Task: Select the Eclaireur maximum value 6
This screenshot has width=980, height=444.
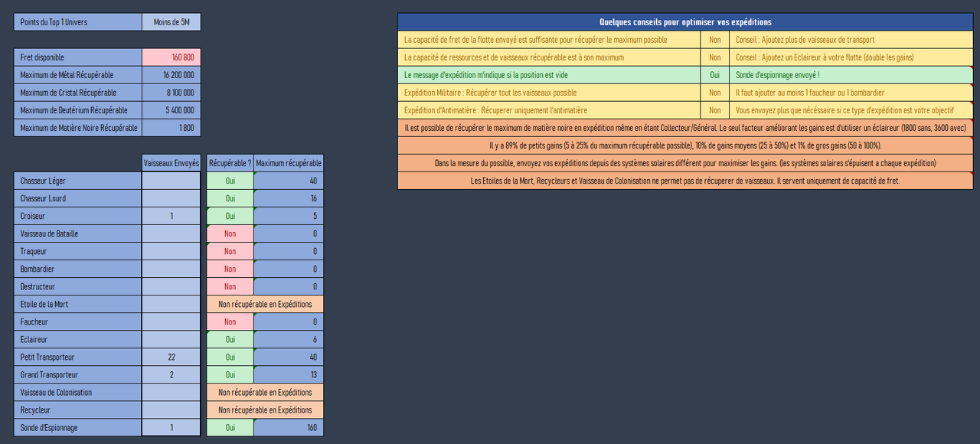Action: (x=289, y=339)
